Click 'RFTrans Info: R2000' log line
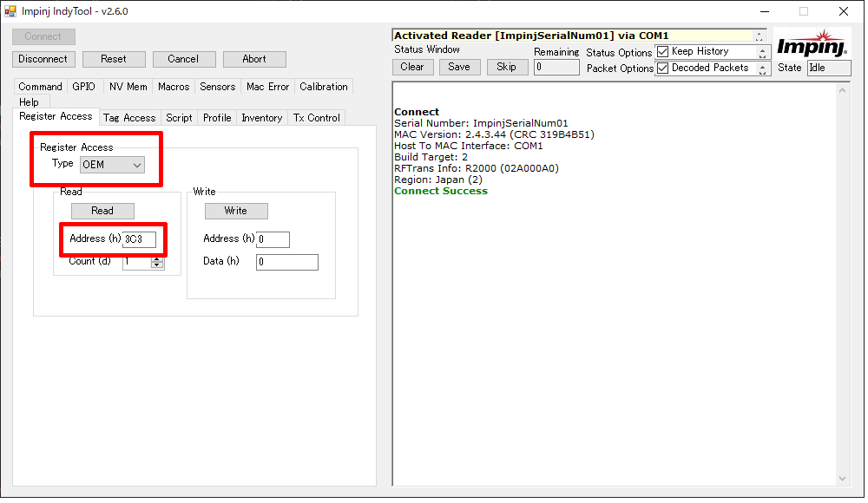Image resolution: width=868 pixels, height=503 pixels. (x=477, y=169)
